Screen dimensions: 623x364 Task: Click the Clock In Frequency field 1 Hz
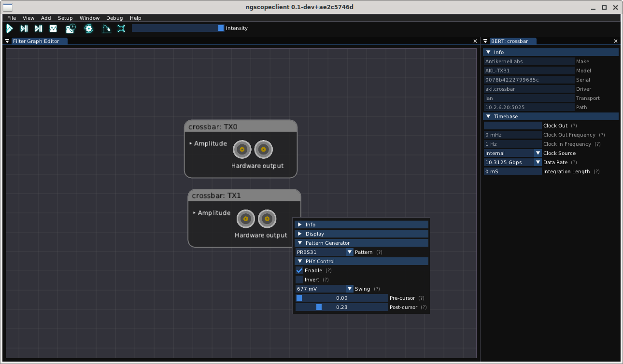point(513,144)
